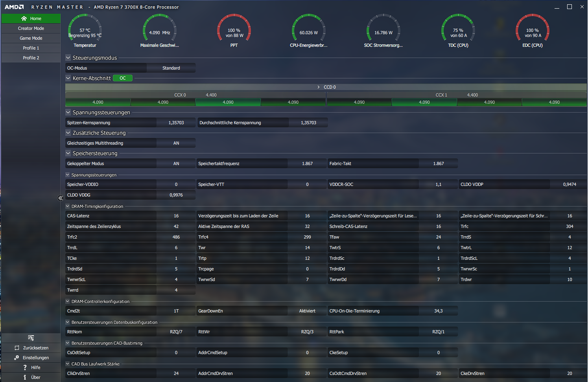Collapse Benutzersteuerungen CAD-Bustiming subsection

tap(68, 343)
